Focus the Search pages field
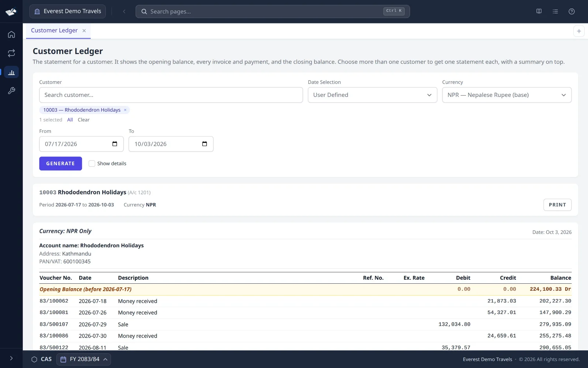Image resolution: width=588 pixels, height=368 pixels. (x=273, y=11)
